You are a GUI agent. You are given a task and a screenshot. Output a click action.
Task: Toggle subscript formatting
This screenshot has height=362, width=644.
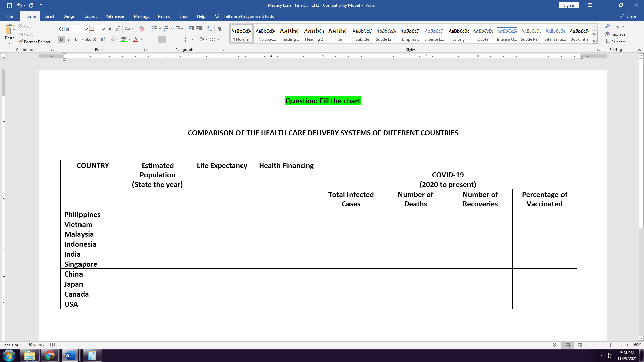pos(95,39)
